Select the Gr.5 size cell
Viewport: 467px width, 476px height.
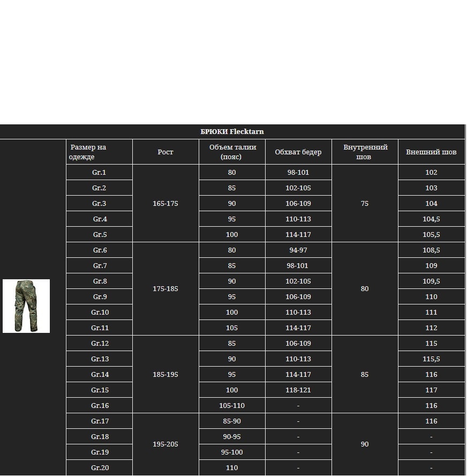point(99,234)
